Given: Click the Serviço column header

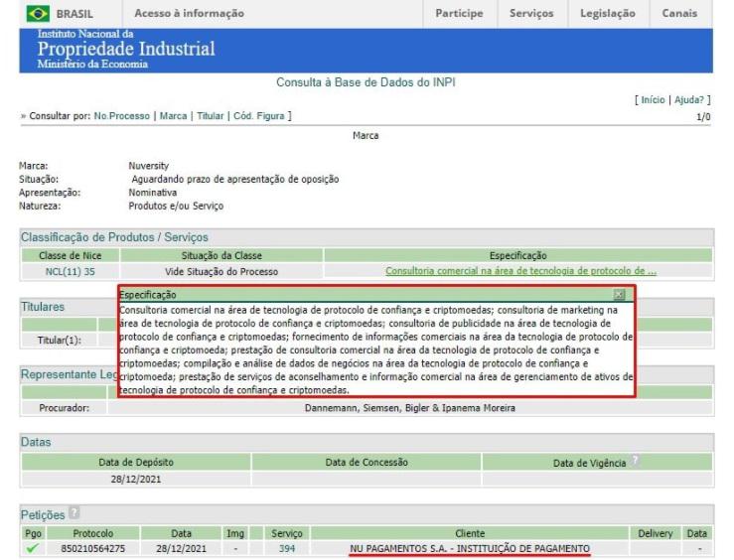Looking at the screenshot, I should coord(287,533).
